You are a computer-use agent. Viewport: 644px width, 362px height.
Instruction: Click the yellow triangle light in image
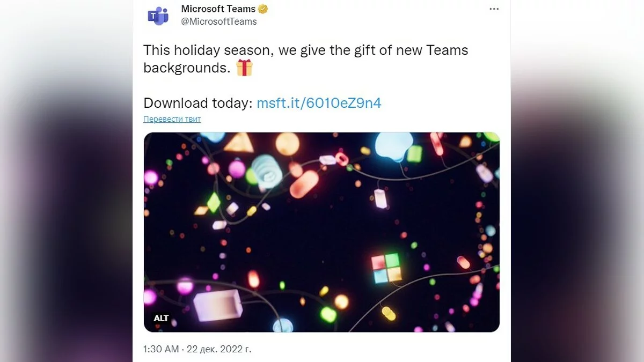pyautogui.click(x=238, y=143)
